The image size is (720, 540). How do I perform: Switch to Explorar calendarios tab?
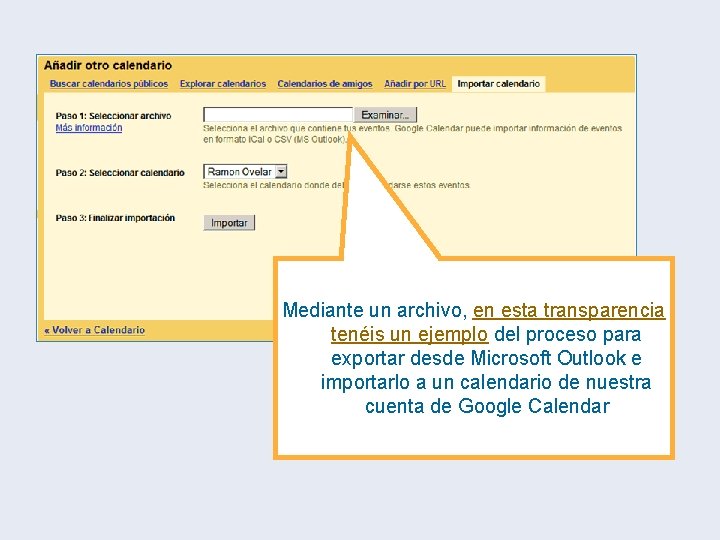(x=223, y=84)
